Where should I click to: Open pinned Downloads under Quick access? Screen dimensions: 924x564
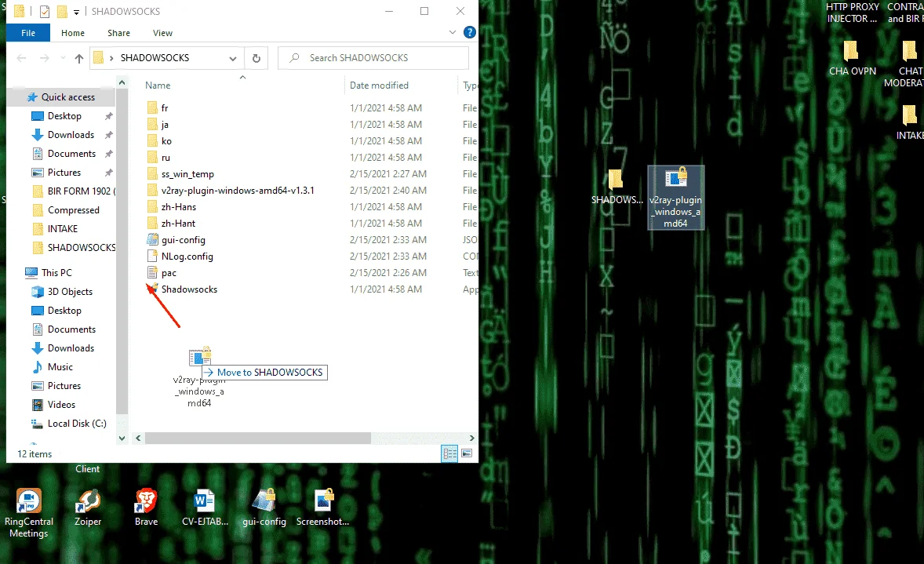pyautogui.click(x=71, y=135)
